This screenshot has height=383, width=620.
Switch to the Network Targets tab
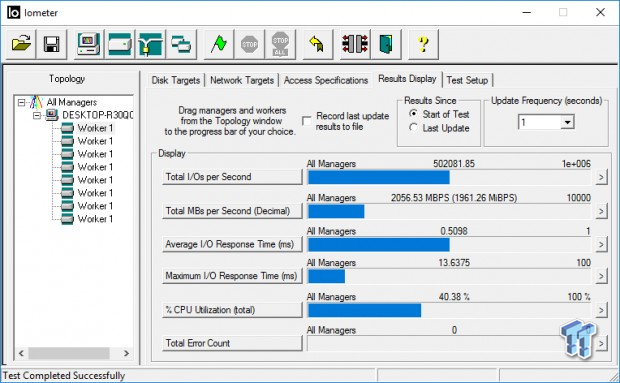pos(242,80)
